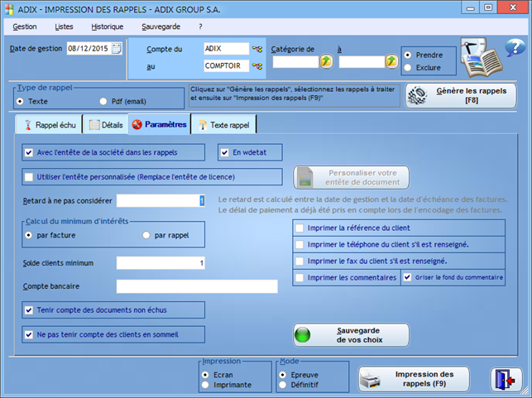Select Ecran as impression output
The width and height of the screenshot is (532, 398).
coord(205,375)
